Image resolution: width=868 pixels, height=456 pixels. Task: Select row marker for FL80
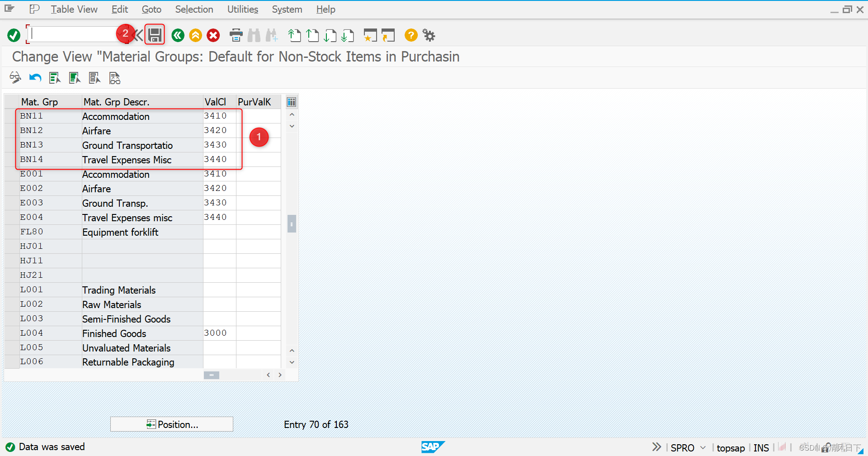click(12, 232)
